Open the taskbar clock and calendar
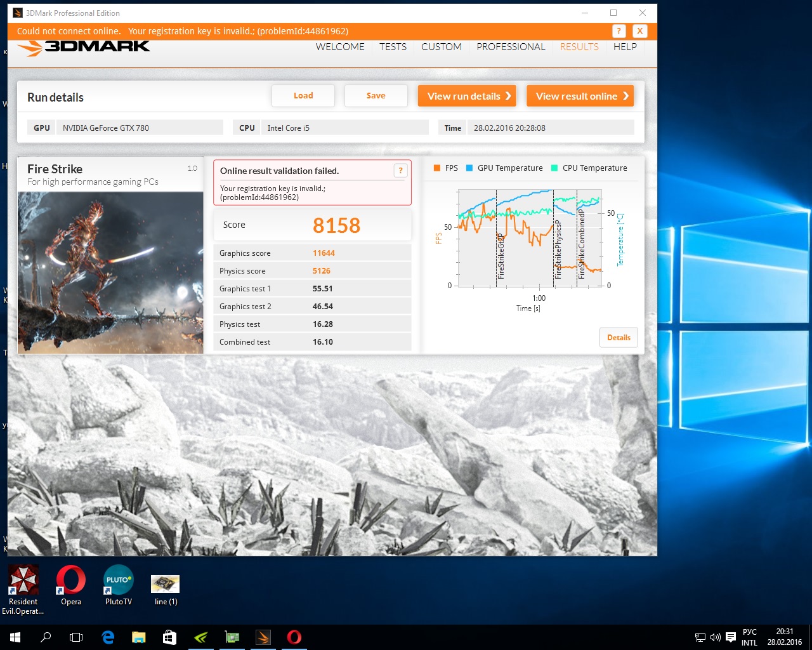 click(x=785, y=637)
